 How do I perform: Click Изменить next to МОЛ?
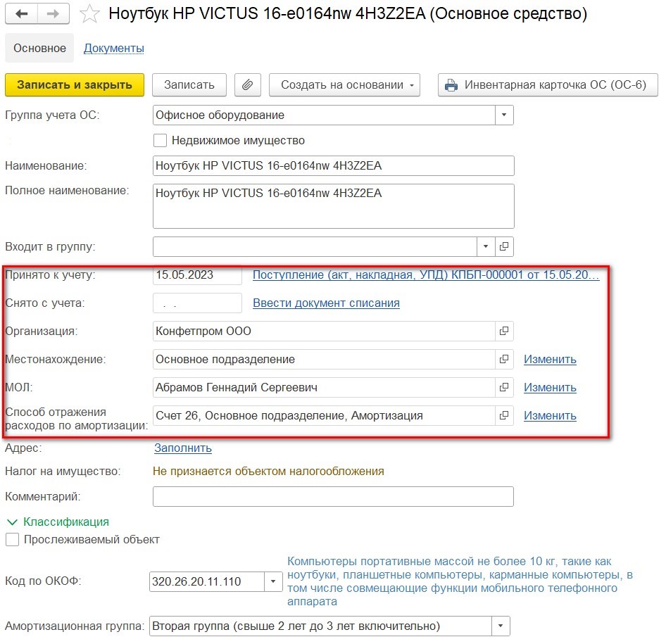(550, 387)
